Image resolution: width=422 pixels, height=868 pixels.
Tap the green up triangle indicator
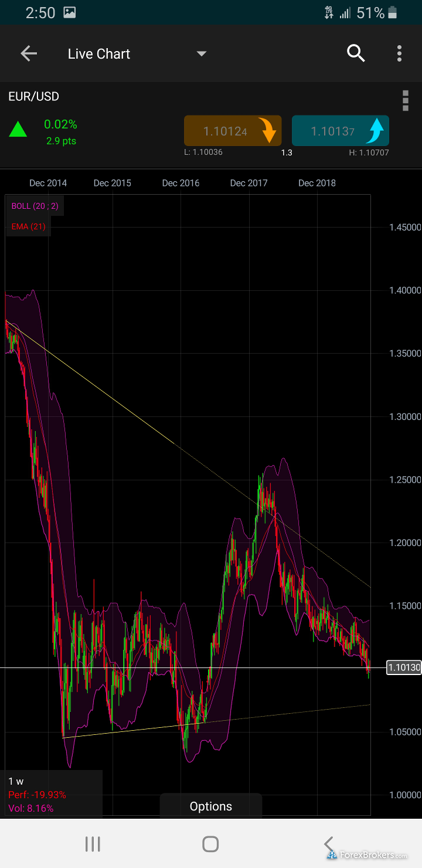click(x=18, y=129)
